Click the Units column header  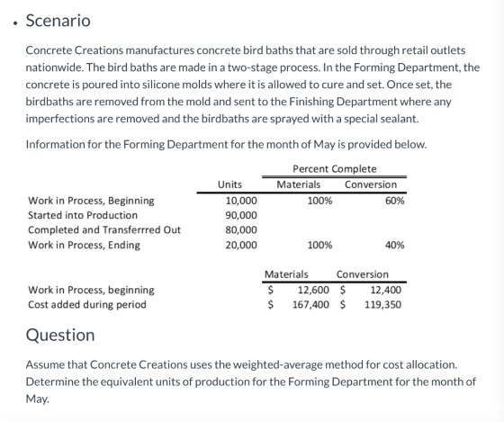229,184
